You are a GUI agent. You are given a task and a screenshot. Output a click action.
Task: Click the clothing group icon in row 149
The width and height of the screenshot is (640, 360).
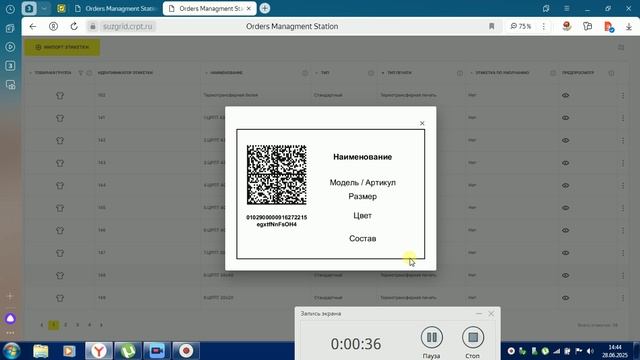[60, 298]
